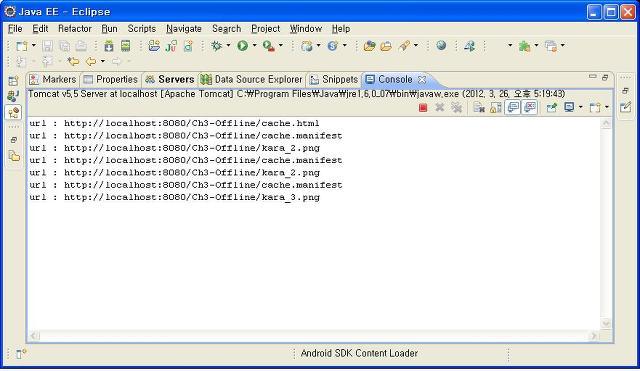This screenshot has height=371, width=640.
Task: Open the Run menu
Action: (x=109, y=29)
